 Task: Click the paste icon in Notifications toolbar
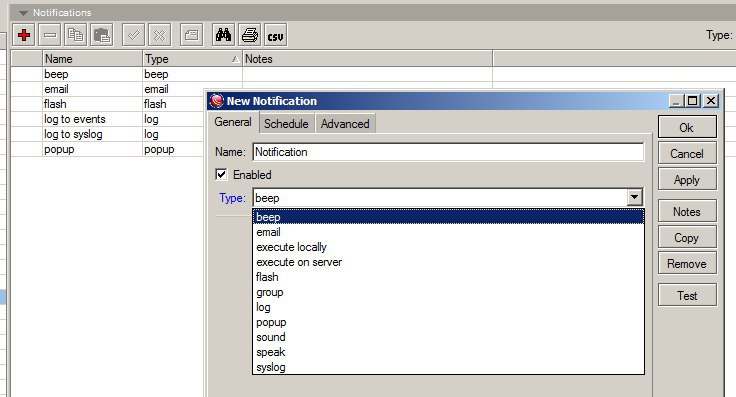(102, 35)
